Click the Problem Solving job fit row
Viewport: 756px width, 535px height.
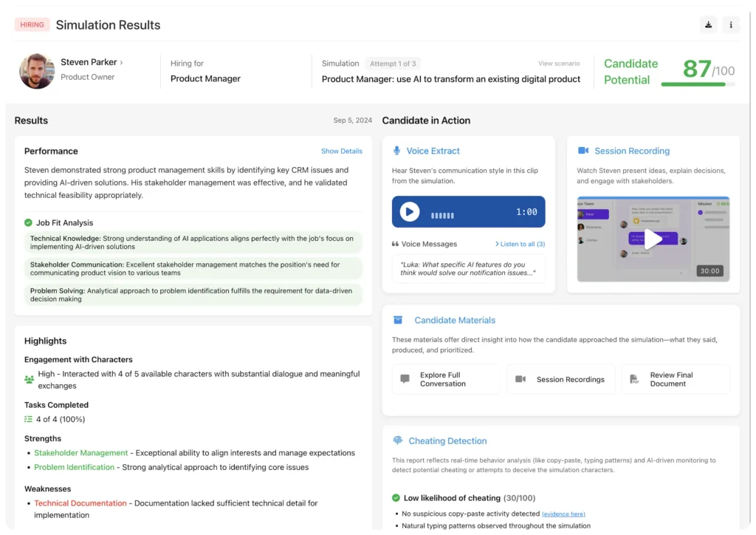click(193, 295)
